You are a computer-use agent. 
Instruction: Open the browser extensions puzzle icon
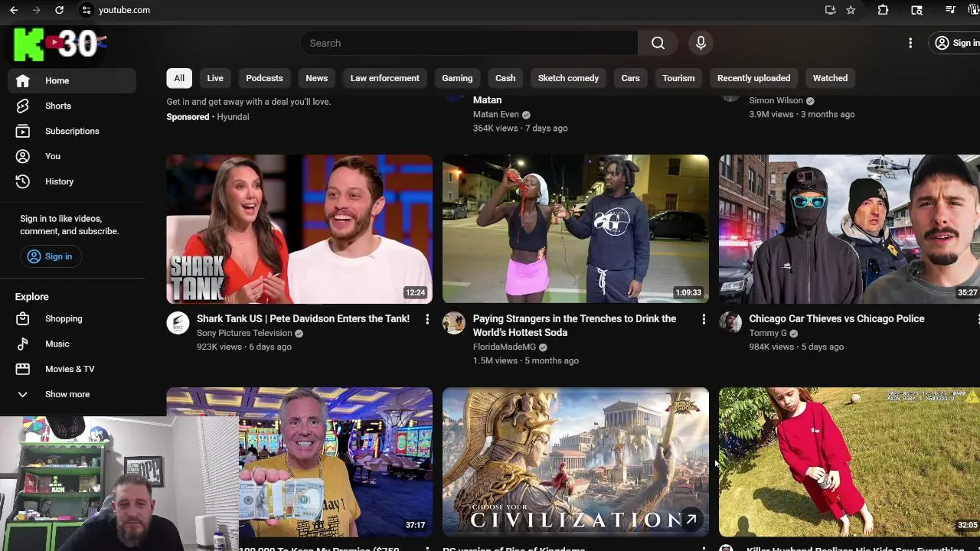pos(883,10)
